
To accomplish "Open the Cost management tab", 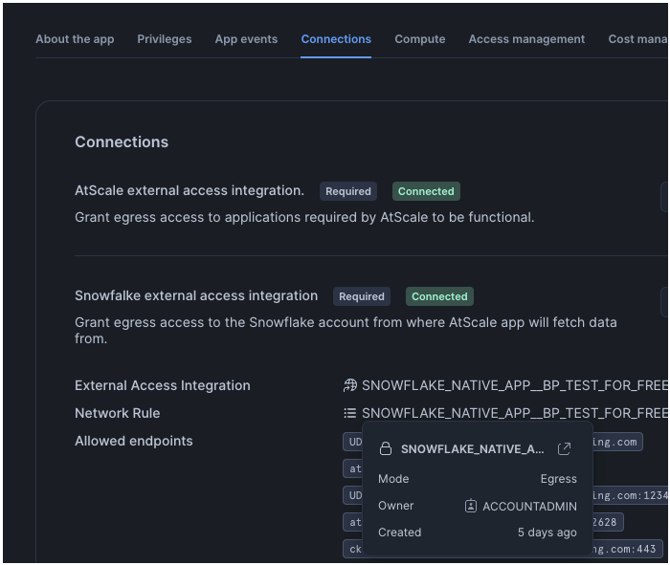I will (638, 39).
